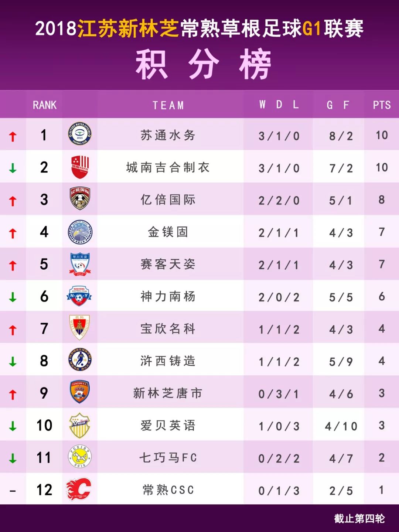Click the team name 金镁固
The image size is (399, 532).
pyautogui.click(x=168, y=232)
